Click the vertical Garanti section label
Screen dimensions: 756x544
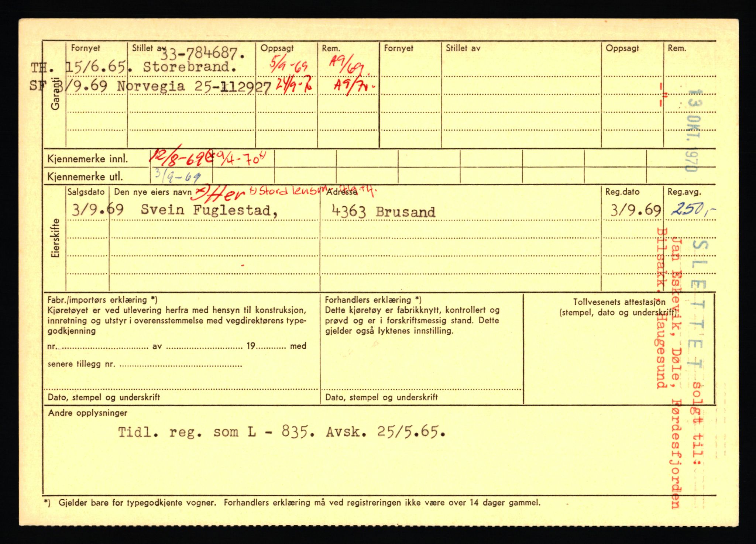point(55,93)
